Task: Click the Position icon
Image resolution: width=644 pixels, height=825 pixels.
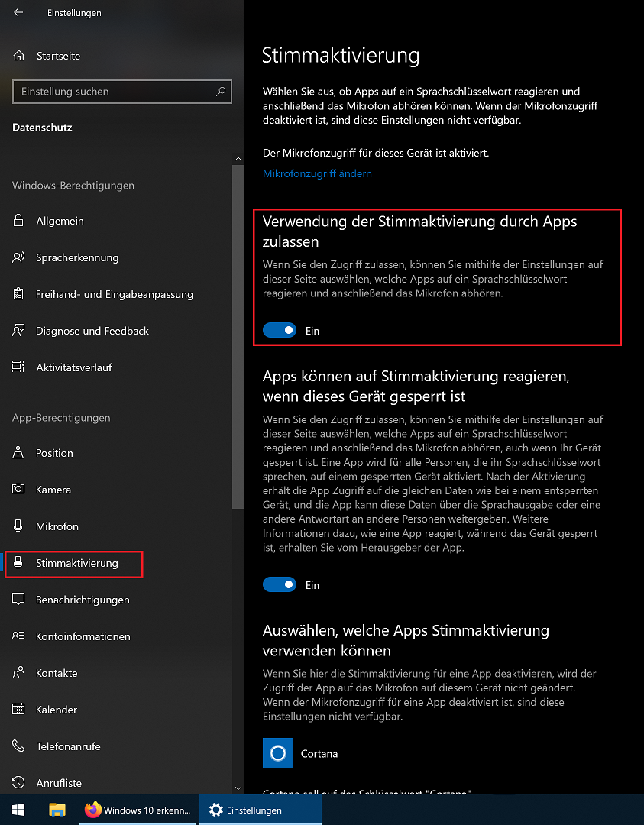Action: click(x=18, y=453)
